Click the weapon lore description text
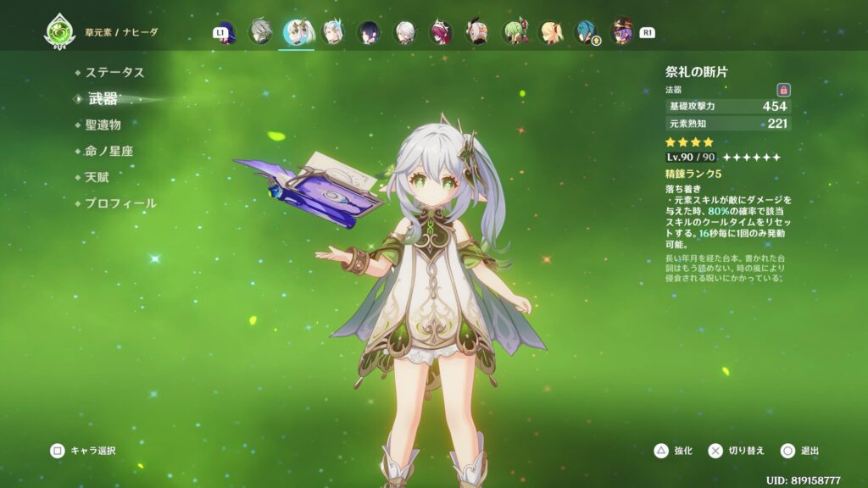Image resolution: width=868 pixels, height=488 pixels. pos(726,269)
